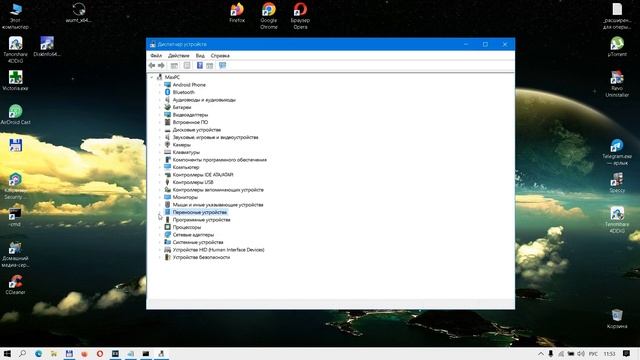This screenshot has width=640, height=360.
Task: Expand the Видеоадаптеры category arrow
Action: (160, 115)
